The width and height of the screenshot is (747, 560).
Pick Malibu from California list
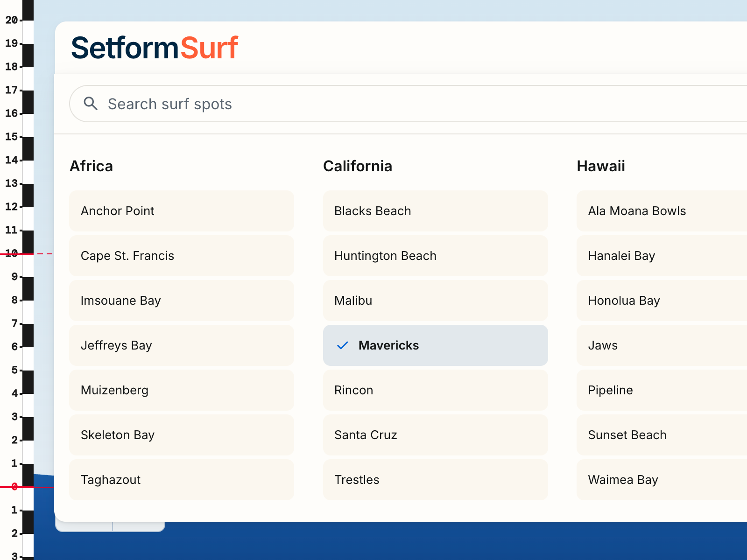point(436,301)
